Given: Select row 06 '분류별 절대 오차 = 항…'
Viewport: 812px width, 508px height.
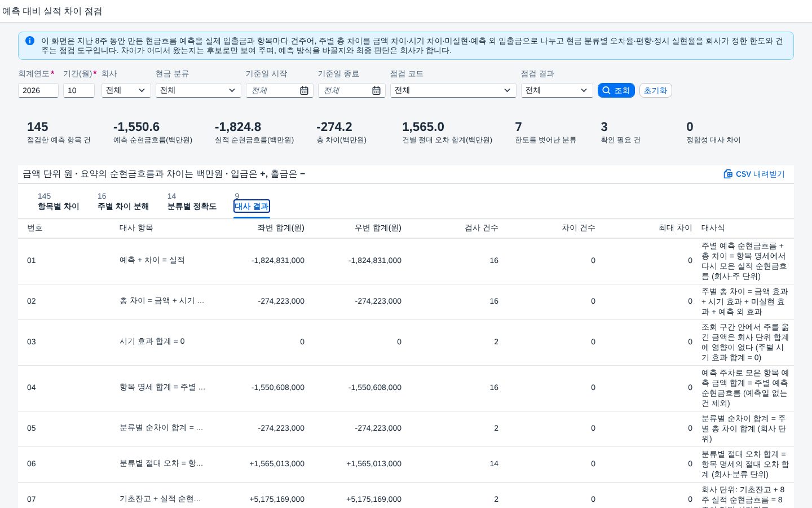Looking at the screenshot, I should coord(406,464).
